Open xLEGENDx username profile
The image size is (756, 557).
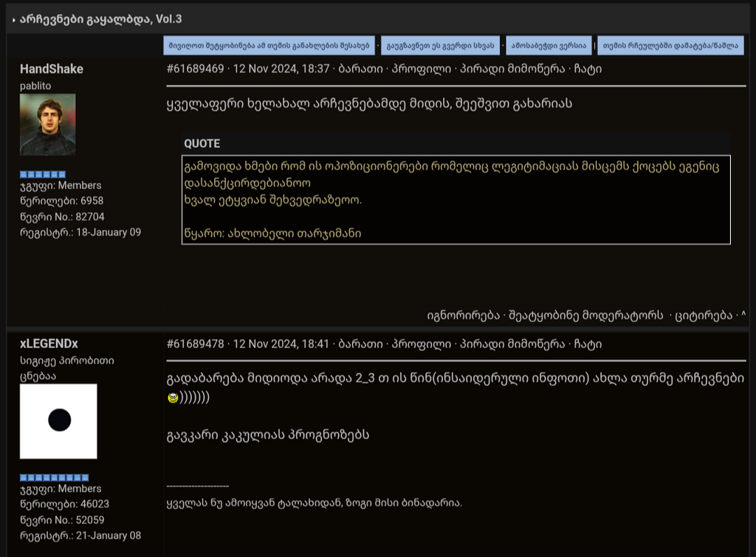[x=49, y=344]
